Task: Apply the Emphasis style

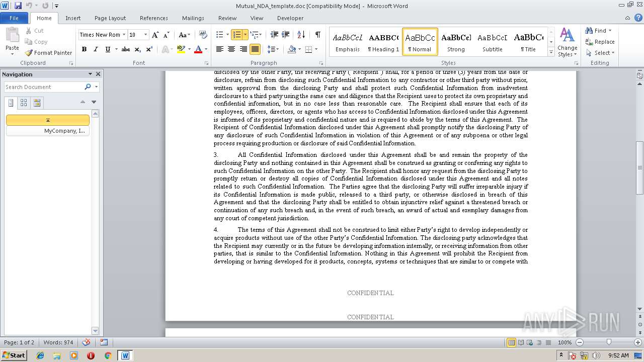Action: tap(348, 42)
